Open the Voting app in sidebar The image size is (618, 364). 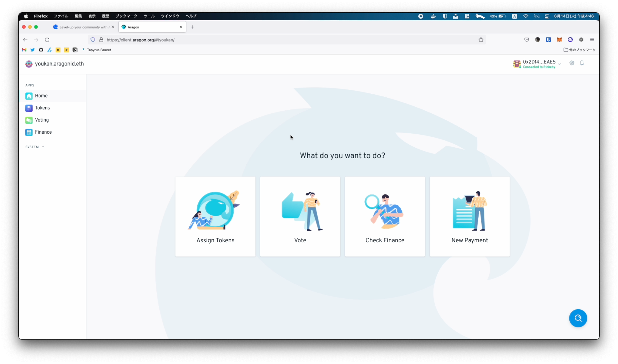(x=42, y=120)
